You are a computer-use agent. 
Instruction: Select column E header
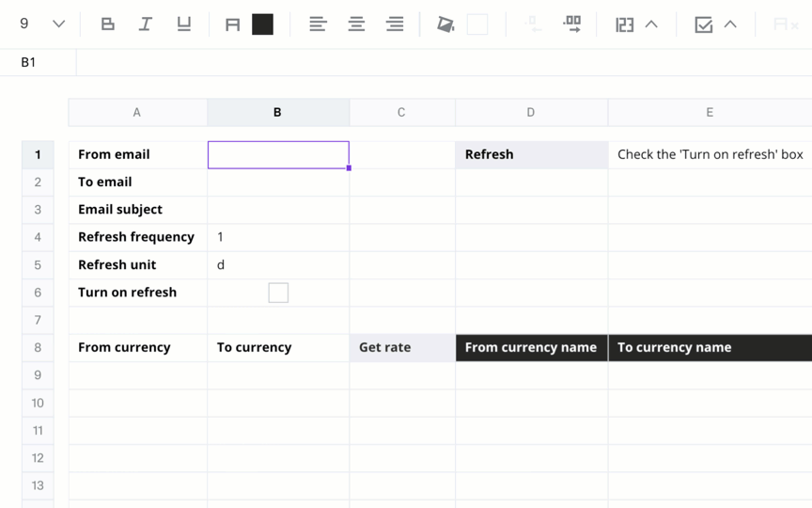pos(710,113)
